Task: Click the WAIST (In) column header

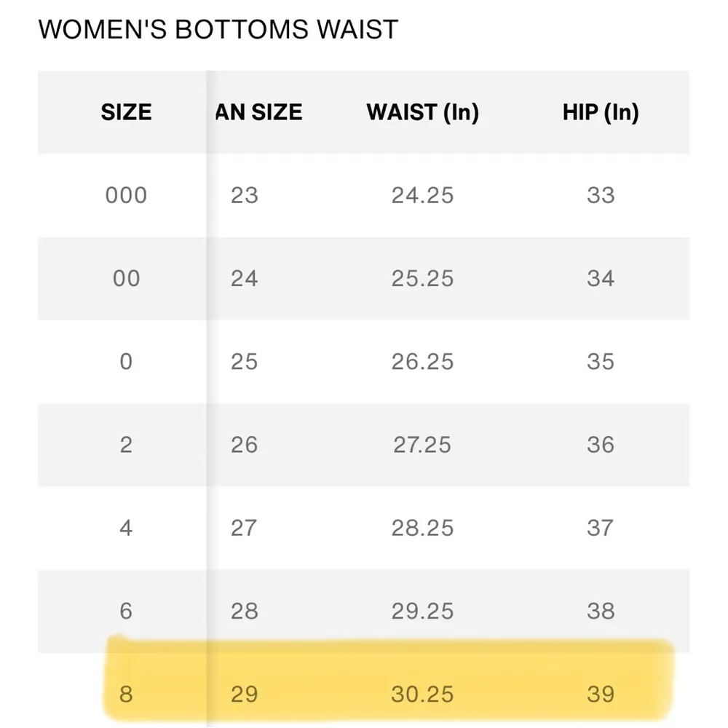Action: click(422, 112)
